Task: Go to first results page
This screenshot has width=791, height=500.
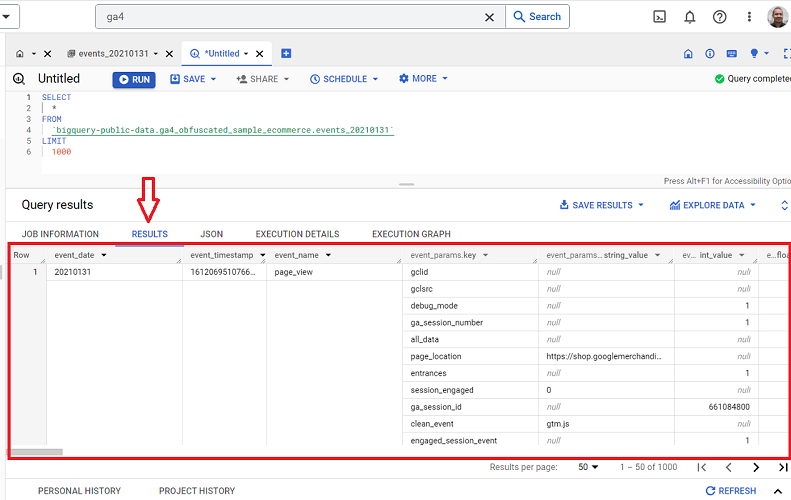Action: click(x=702, y=467)
